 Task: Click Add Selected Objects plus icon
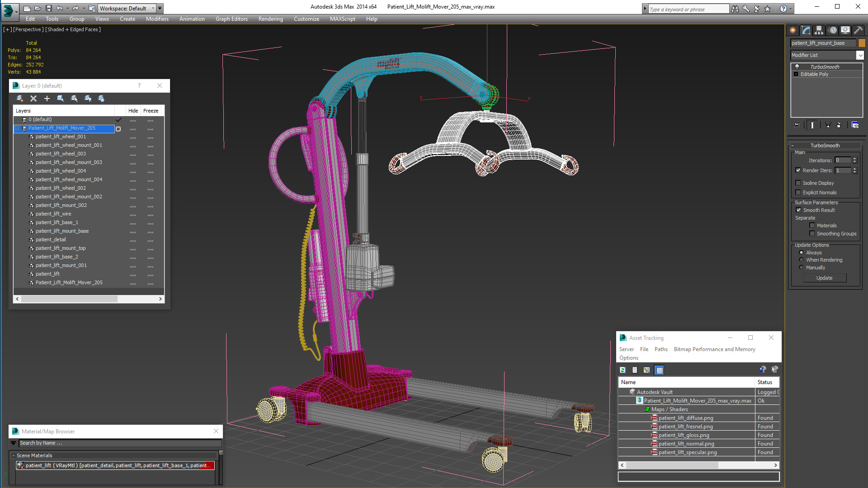(47, 99)
